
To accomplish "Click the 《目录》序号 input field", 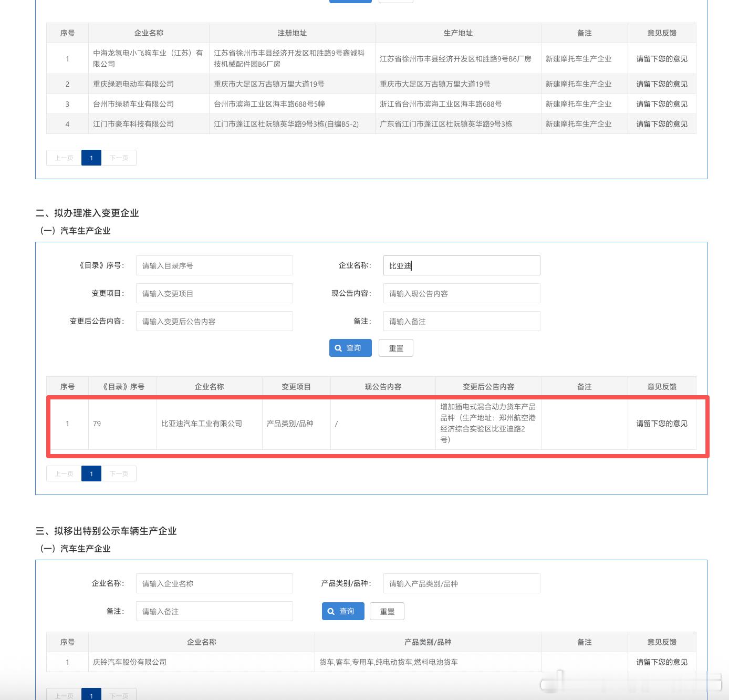I will pyautogui.click(x=214, y=265).
